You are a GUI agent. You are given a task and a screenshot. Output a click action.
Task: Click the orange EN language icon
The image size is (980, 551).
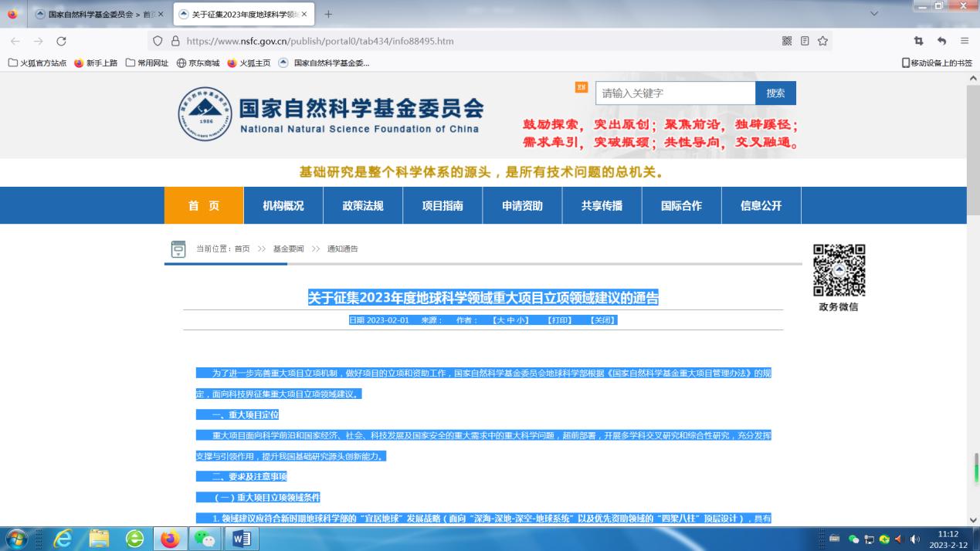[x=582, y=87]
